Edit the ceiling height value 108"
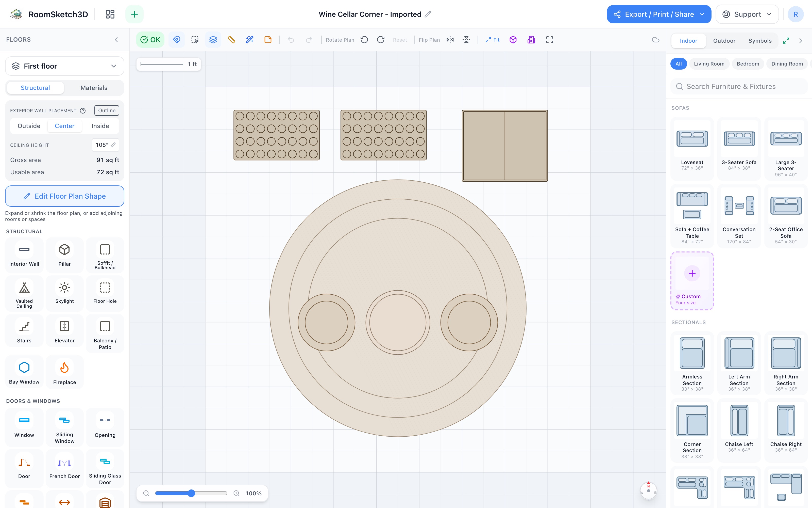 pyautogui.click(x=105, y=145)
